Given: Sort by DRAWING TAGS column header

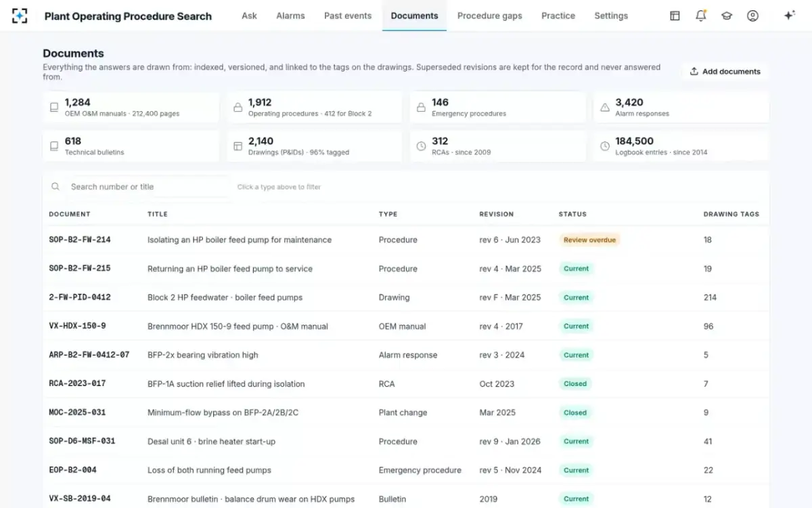Looking at the screenshot, I should [x=731, y=214].
